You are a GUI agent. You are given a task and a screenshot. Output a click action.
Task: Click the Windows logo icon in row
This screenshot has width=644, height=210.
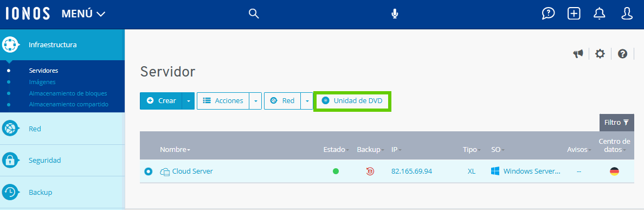click(495, 171)
